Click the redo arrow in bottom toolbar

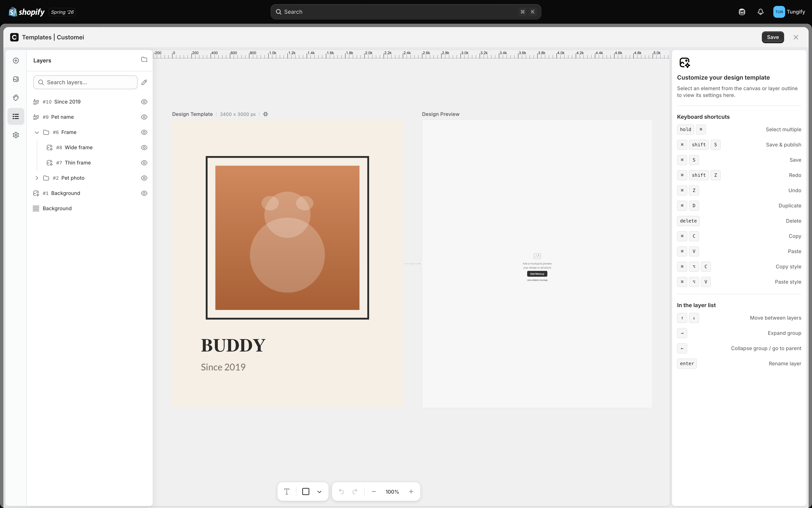click(355, 491)
